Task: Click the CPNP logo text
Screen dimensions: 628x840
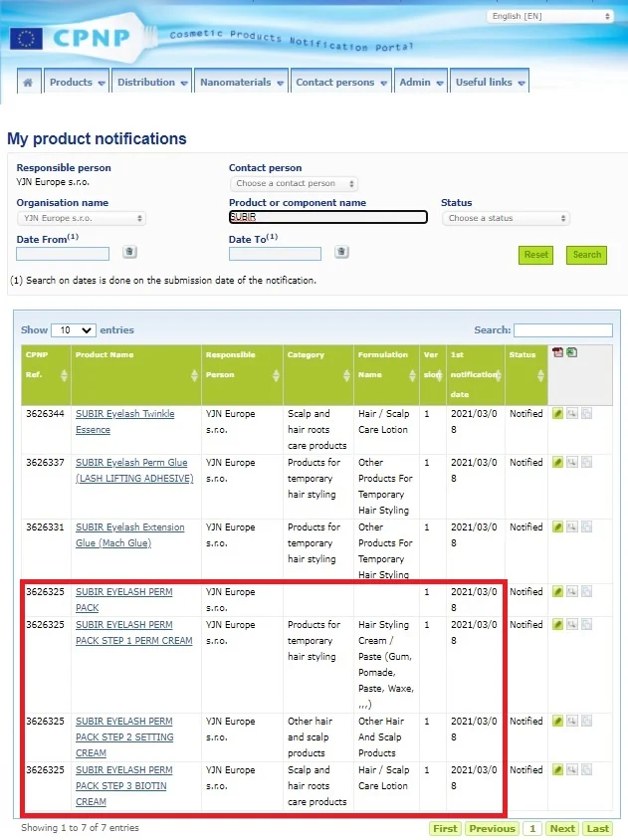Action: point(92,38)
